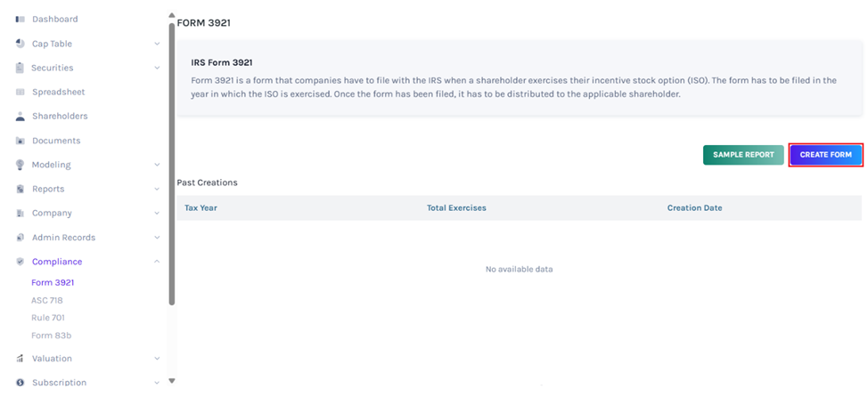The image size is (868, 397).
Task: Sort table by Tax Year column
Action: coord(201,208)
